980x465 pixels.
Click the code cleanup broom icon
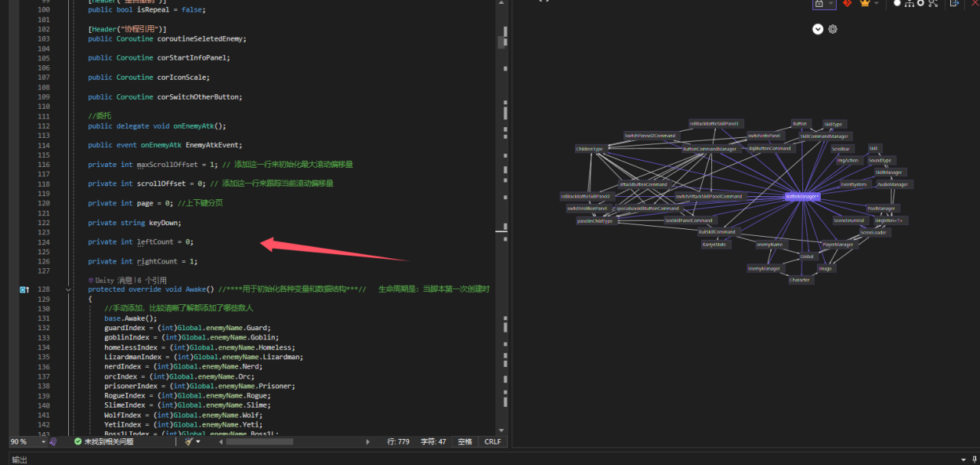click(x=188, y=441)
